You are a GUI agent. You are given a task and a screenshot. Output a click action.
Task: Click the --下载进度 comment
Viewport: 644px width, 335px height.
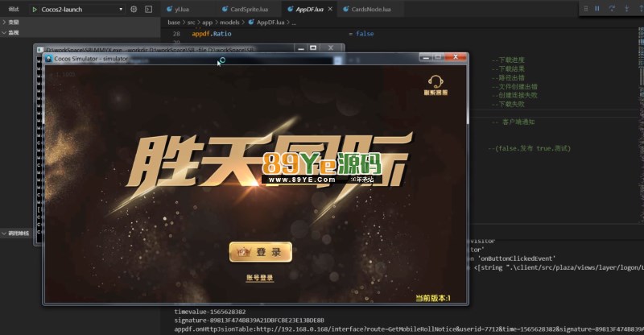coord(508,60)
